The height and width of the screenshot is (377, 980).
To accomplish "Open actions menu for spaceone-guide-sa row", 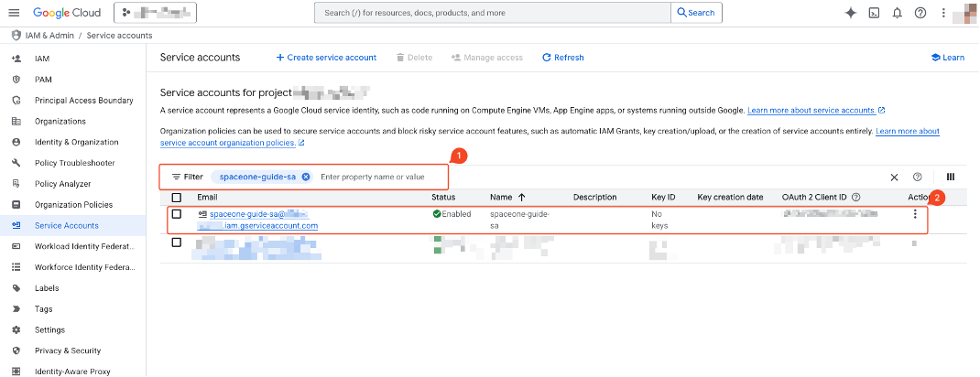I will click(915, 214).
